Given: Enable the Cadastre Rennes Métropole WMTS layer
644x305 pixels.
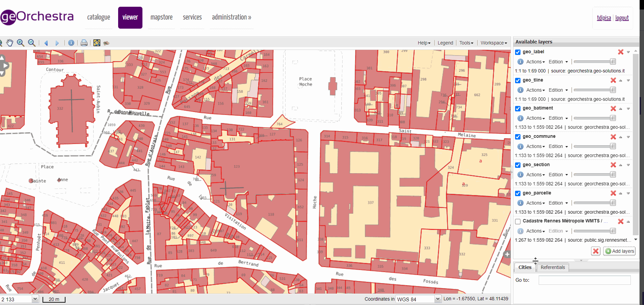Looking at the screenshot, I should (x=518, y=221).
